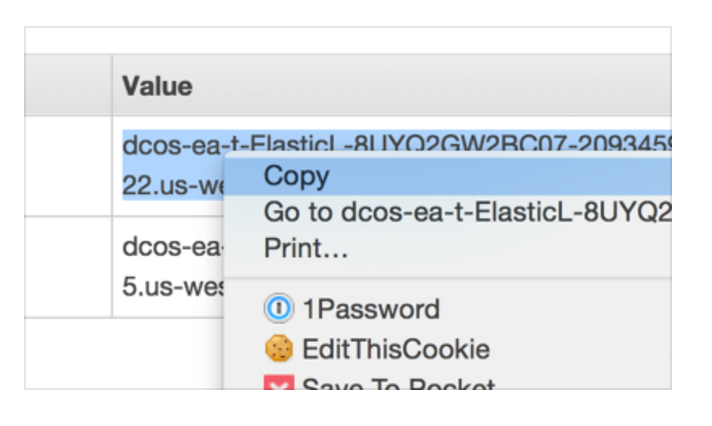Click the Value column header
The width and height of the screenshot is (712, 426).
157,86
